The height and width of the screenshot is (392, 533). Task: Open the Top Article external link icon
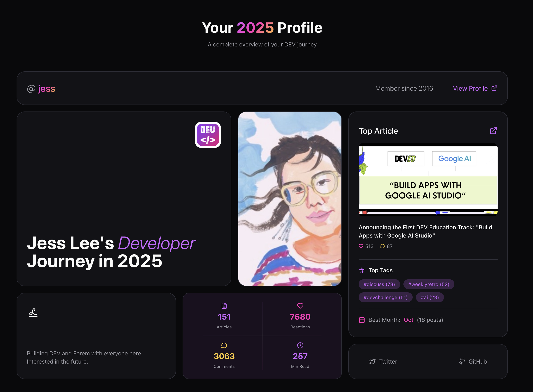coord(493,131)
